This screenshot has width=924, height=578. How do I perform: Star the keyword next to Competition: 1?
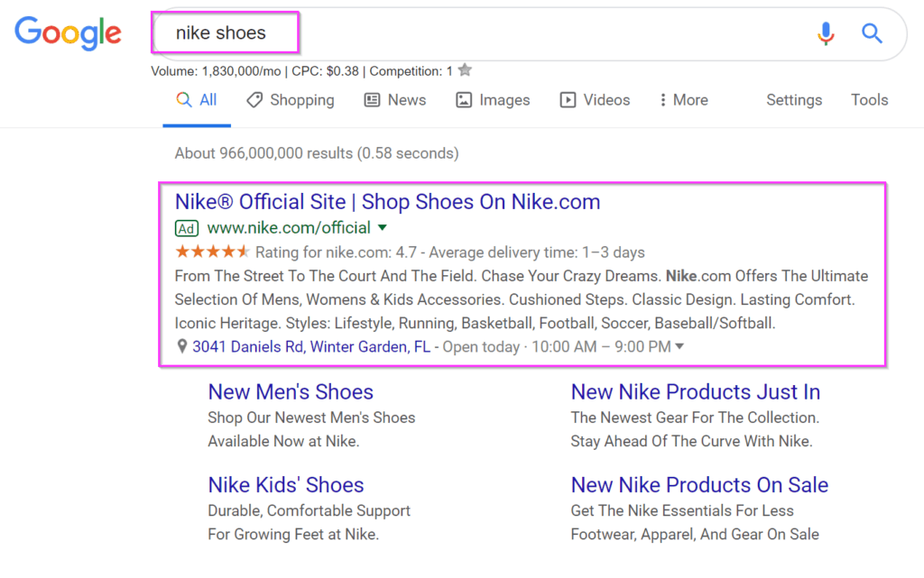click(465, 70)
